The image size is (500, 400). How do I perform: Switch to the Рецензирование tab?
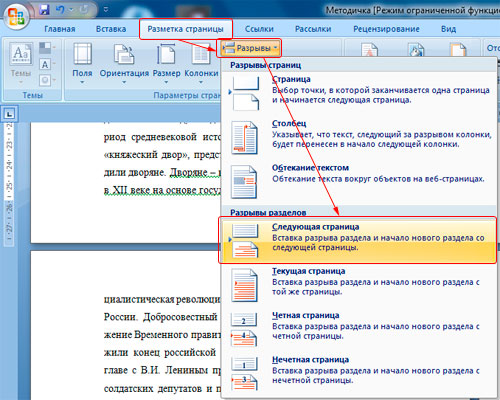[386, 29]
